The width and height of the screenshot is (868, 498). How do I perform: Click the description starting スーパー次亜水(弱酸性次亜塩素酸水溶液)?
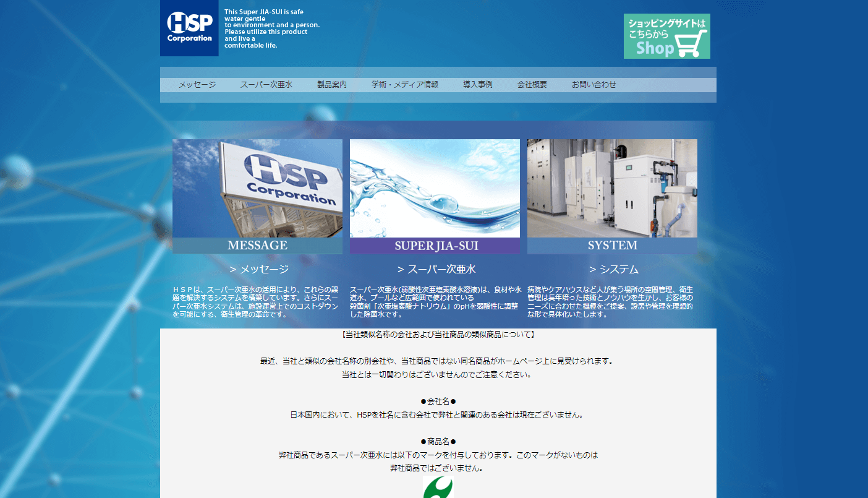(x=435, y=302)
